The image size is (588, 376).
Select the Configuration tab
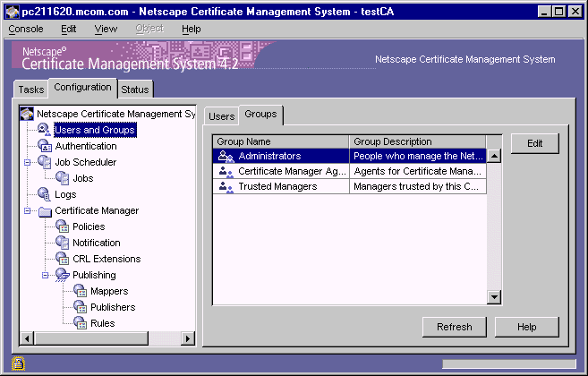point(82,88)
